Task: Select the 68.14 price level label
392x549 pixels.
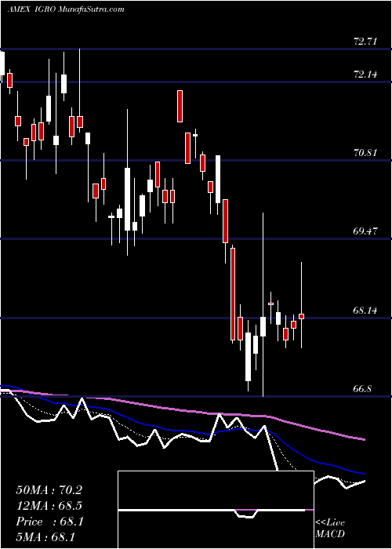Action: point(365,311)
